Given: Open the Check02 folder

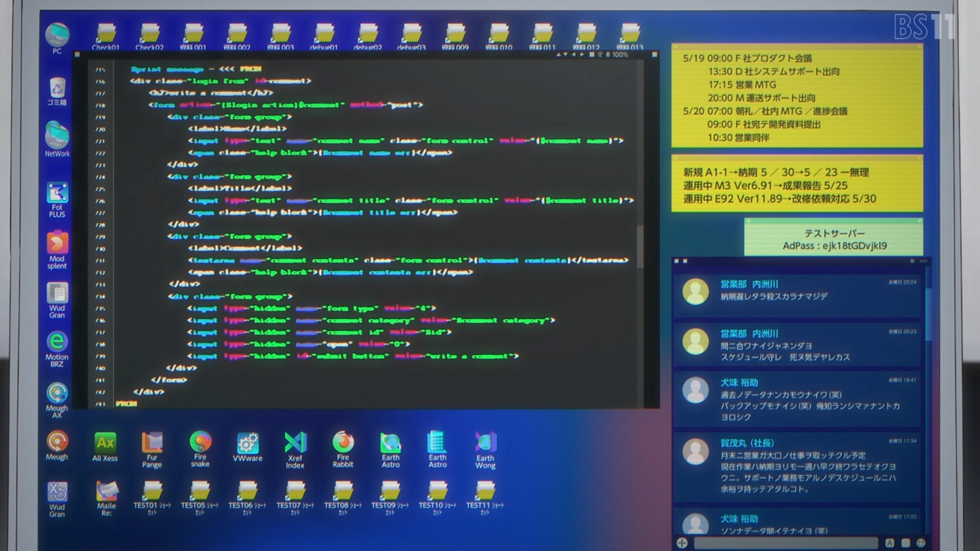Looking at the screenshot, I should coord(149,37).
